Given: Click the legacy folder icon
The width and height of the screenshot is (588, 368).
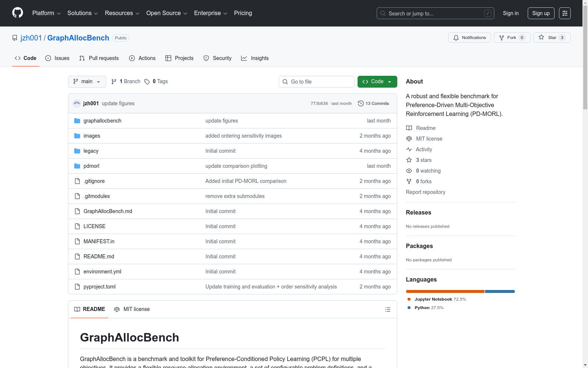Looking at the screenshot, I should [x=77, y=151].
